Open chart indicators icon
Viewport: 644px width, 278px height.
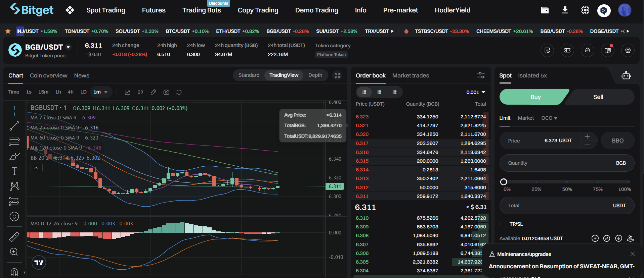click(127, 92)
